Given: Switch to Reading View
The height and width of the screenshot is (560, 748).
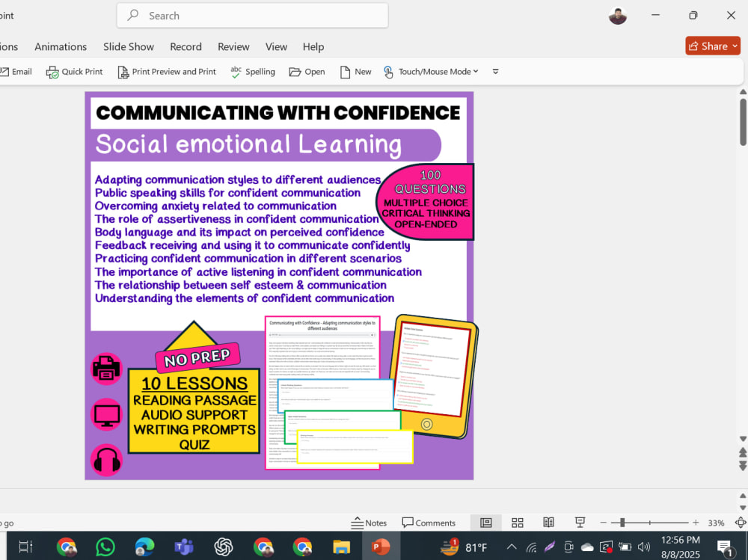Looking at the screenshot, I should (x=548, y=523).
